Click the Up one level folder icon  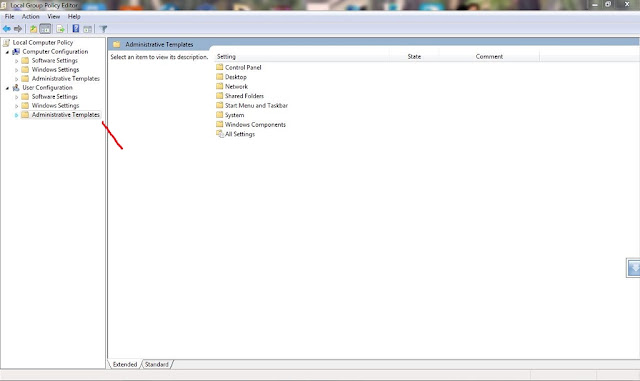pyautogui.click(x=33, y=29)
